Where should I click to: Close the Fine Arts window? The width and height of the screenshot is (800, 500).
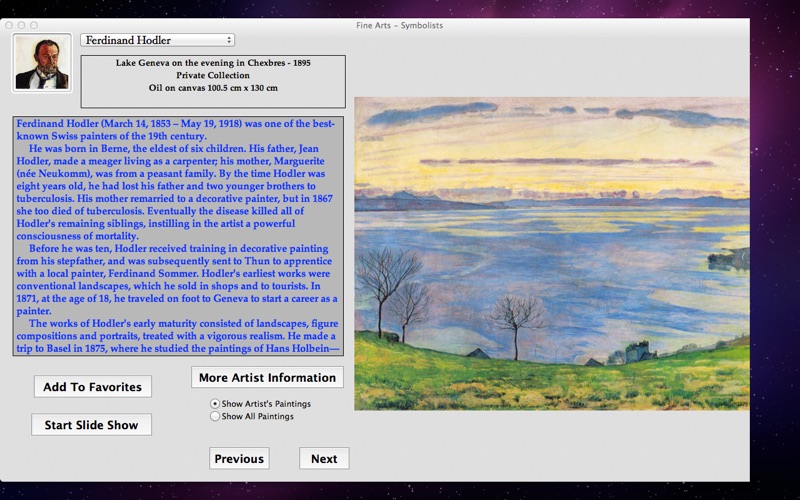[x=9, y=25]
